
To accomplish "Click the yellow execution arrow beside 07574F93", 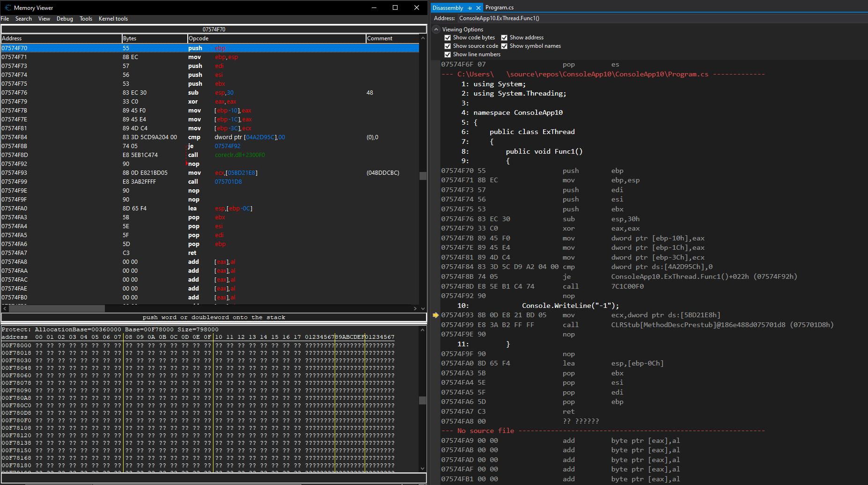I will coord(436,315).
